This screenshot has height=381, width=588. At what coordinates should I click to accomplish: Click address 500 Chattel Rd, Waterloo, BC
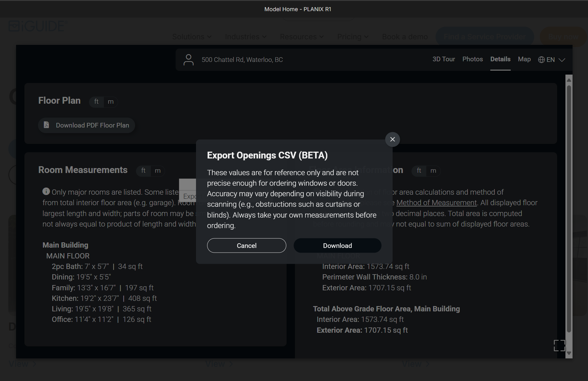point(242,60)
